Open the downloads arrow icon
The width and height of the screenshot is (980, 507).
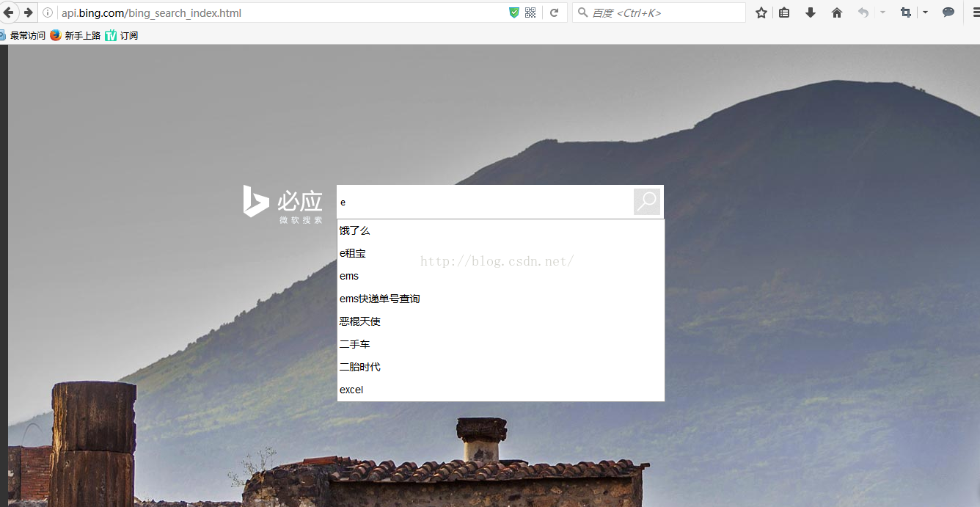point(811,12)
